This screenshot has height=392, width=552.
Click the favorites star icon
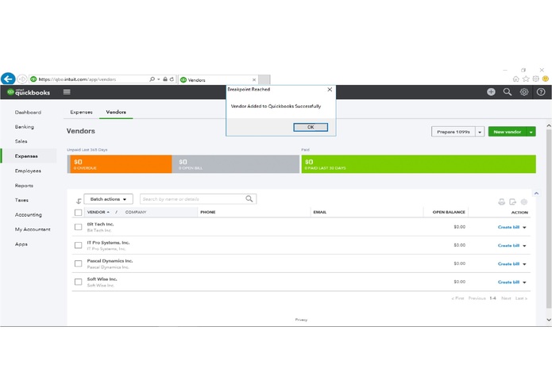526,79
